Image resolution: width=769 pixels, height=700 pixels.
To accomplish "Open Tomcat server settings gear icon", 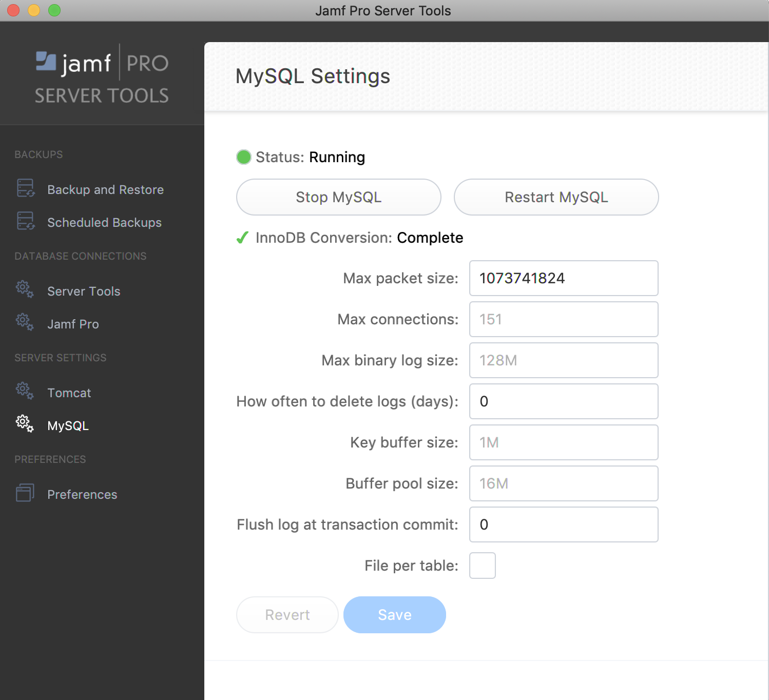I will (x=24, y=391).
